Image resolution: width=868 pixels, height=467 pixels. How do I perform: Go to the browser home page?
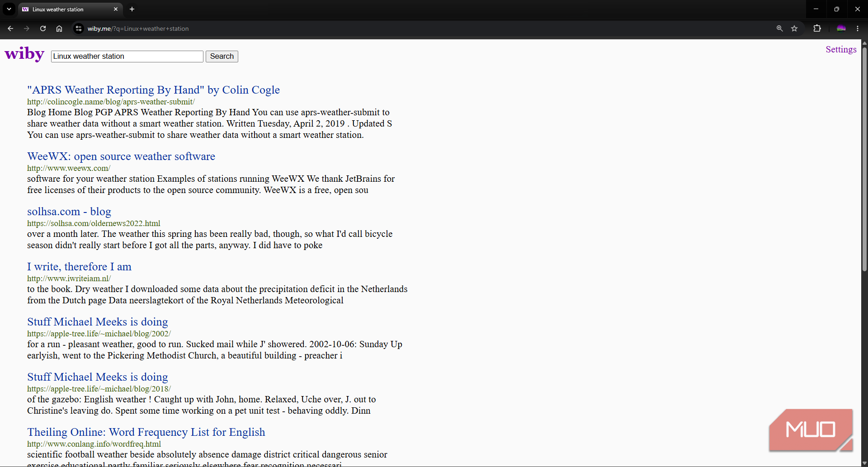(x=59, y=28)
